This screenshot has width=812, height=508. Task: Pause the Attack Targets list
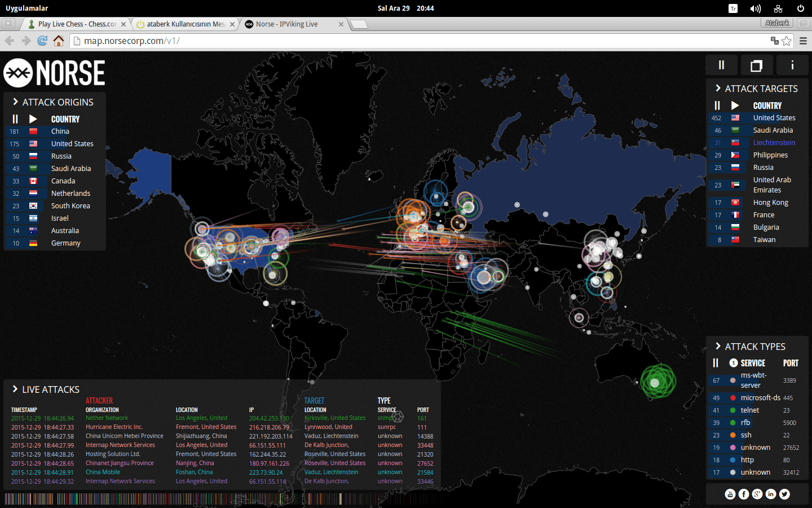pyautogui.click(x=717, y=106)
